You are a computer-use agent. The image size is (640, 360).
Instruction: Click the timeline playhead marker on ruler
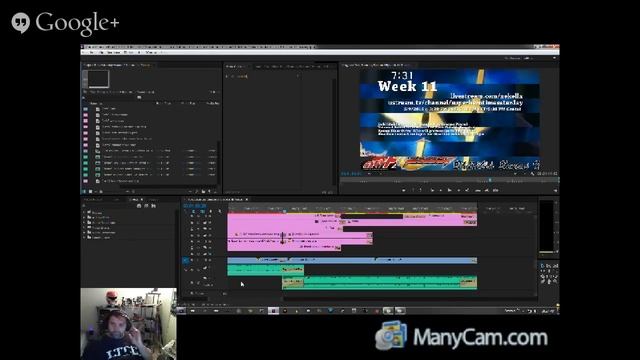pos(284,211)
